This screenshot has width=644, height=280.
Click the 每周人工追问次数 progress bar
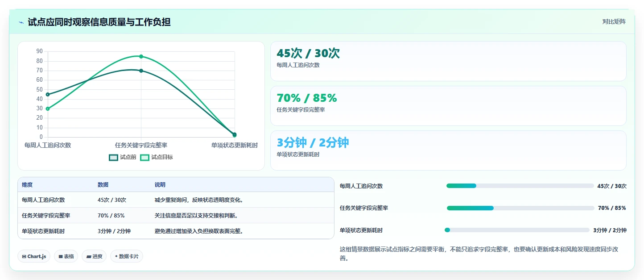(520, 186)
